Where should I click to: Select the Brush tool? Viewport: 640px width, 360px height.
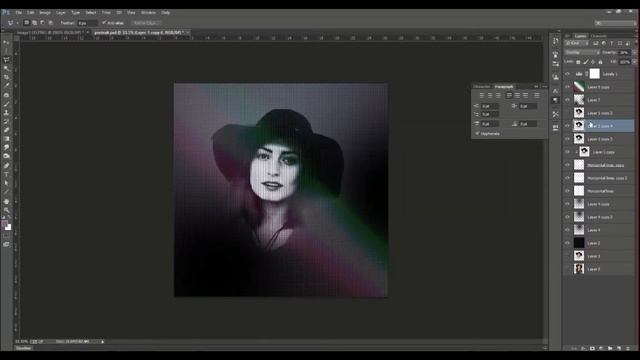(6, 104)
